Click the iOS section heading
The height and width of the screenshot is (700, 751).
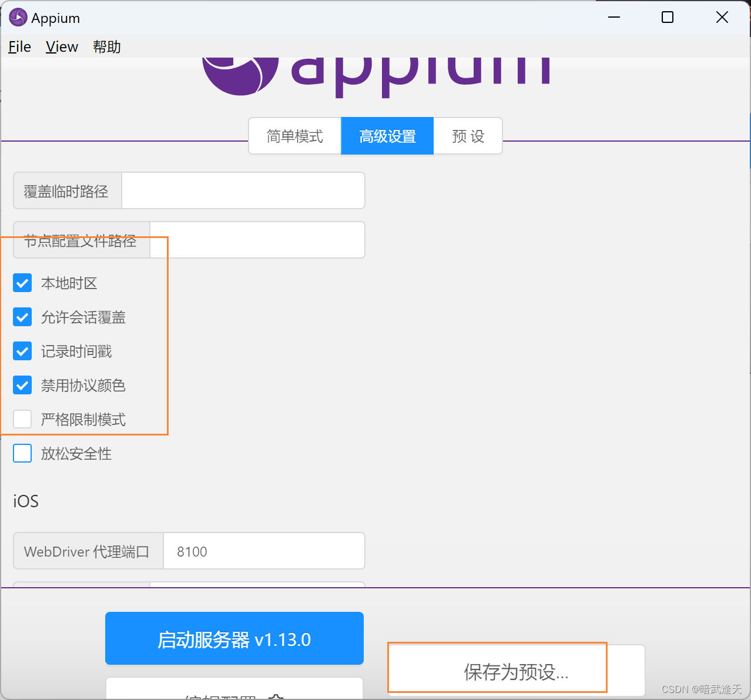[x=26, y=501]
